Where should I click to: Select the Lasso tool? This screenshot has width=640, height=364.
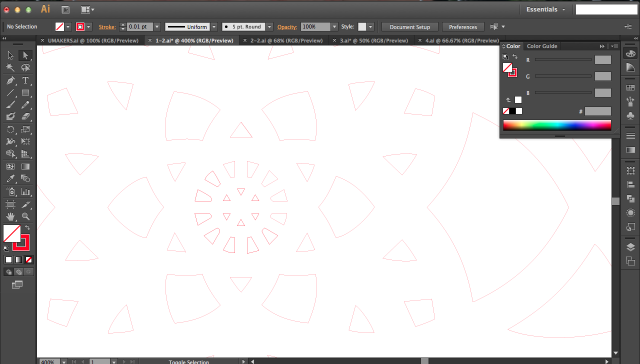click(25, 68)
